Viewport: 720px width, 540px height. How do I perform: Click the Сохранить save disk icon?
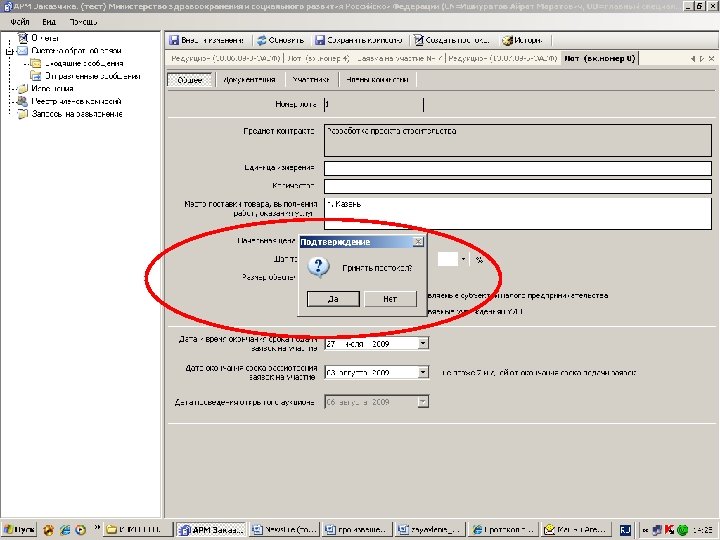pyautogui.click(x=320, y=40)
